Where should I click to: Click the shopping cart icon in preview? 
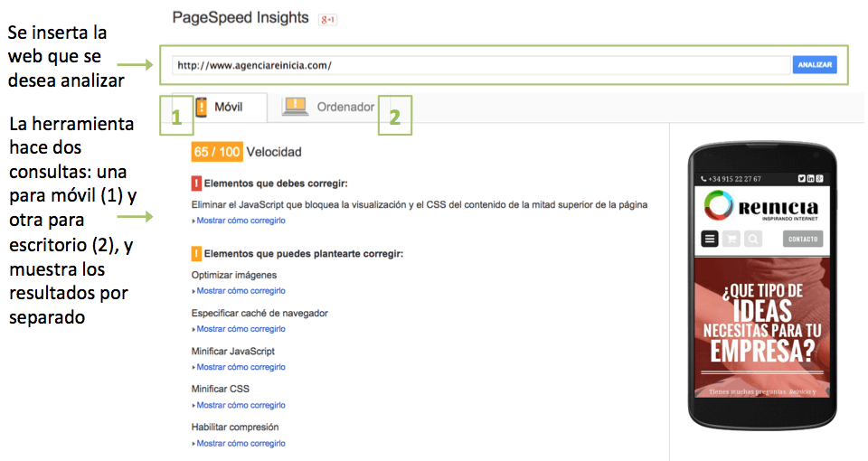731,239
